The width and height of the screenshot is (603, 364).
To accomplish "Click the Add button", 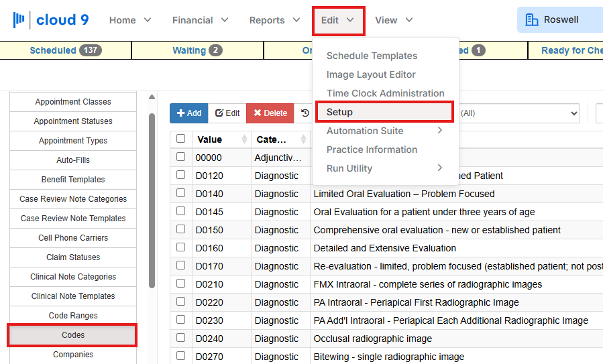I will pyautogui.click(x=189, y=113).
